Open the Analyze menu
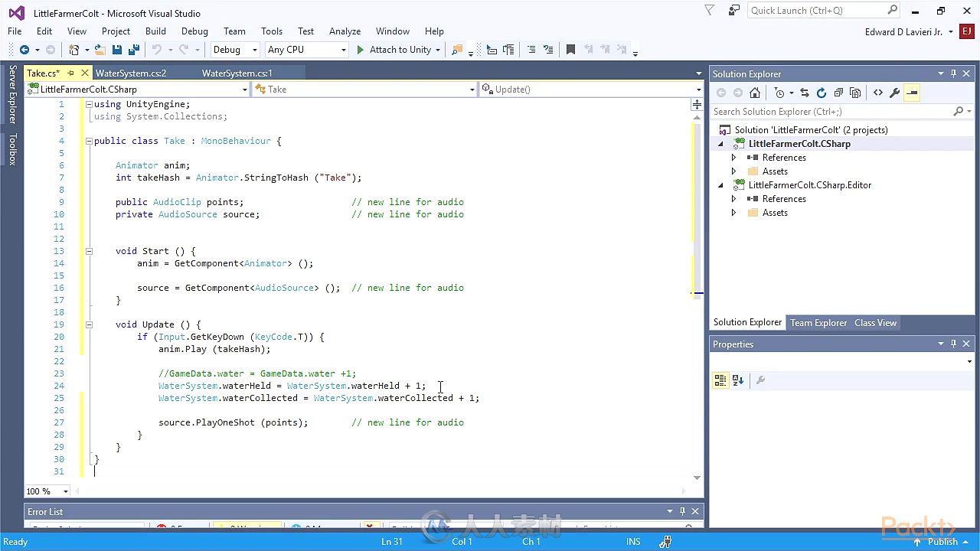 (x=345, y=31)
